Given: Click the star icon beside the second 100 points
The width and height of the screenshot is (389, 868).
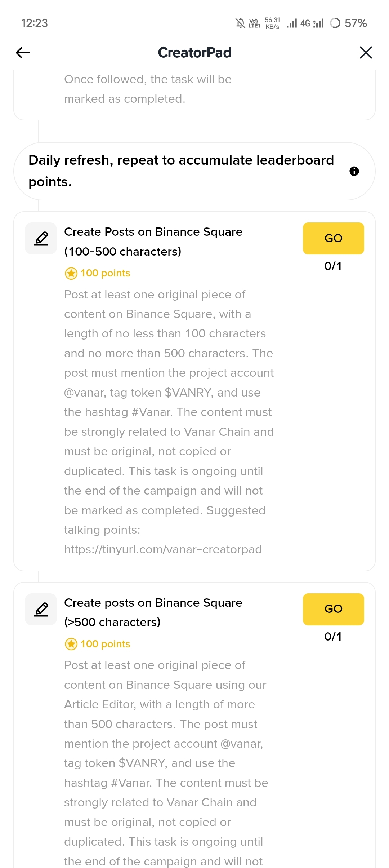Looking at the screenshot, I should coord(71,644).
